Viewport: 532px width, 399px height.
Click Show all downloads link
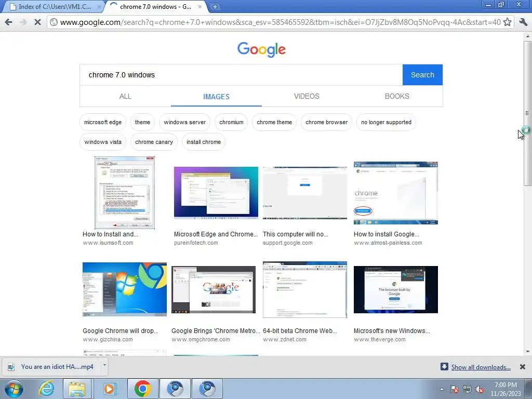(x=481, y=367)
